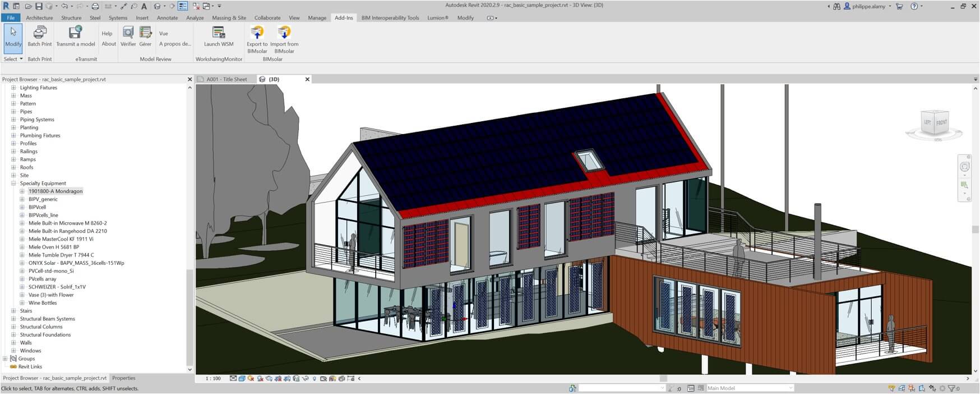Viewport: 980px width, 394px height.
Task: Collapse the Specialty Equipment tree node
Action: coord(13,184)
